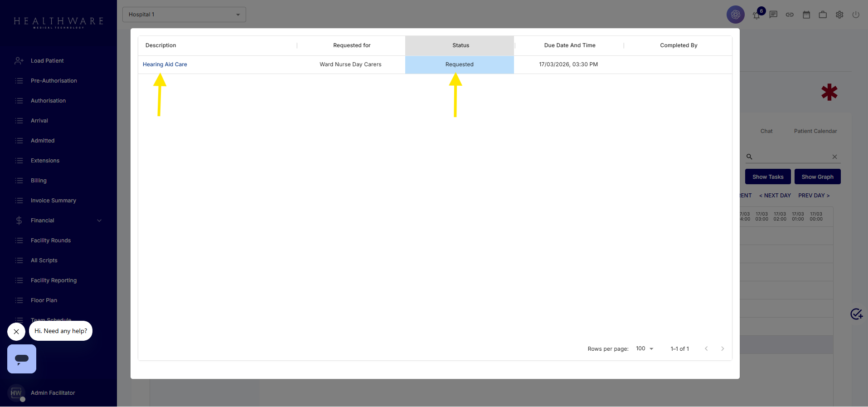Open the chat messages icon in header

pyautogui.click(x=773, y=15)
